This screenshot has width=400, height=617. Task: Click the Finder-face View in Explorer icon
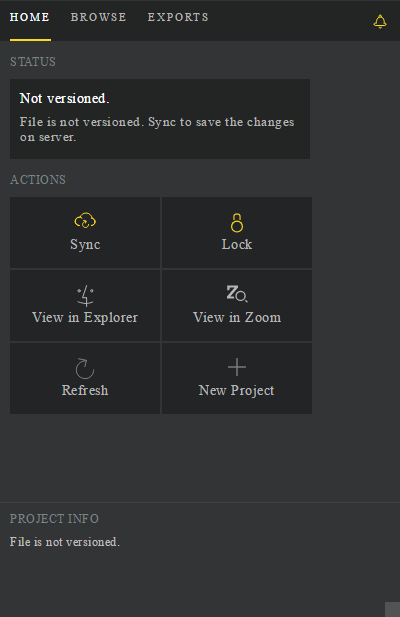[x=85, y=296]
